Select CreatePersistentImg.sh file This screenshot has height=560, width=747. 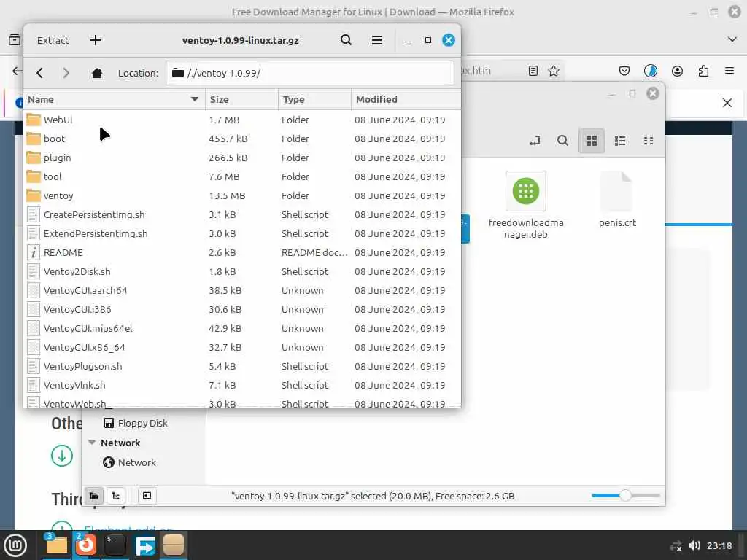click(242, 215)
